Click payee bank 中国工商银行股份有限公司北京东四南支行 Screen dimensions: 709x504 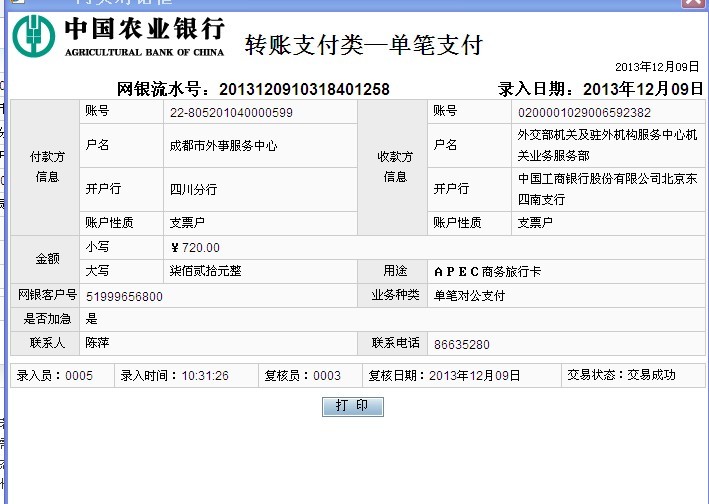(607, 189)
